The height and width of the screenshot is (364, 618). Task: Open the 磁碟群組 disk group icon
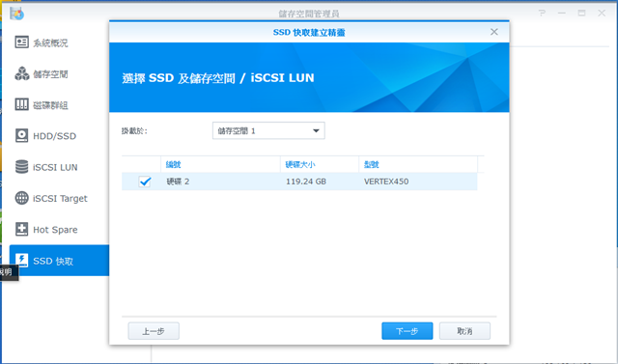pos(21,105)
